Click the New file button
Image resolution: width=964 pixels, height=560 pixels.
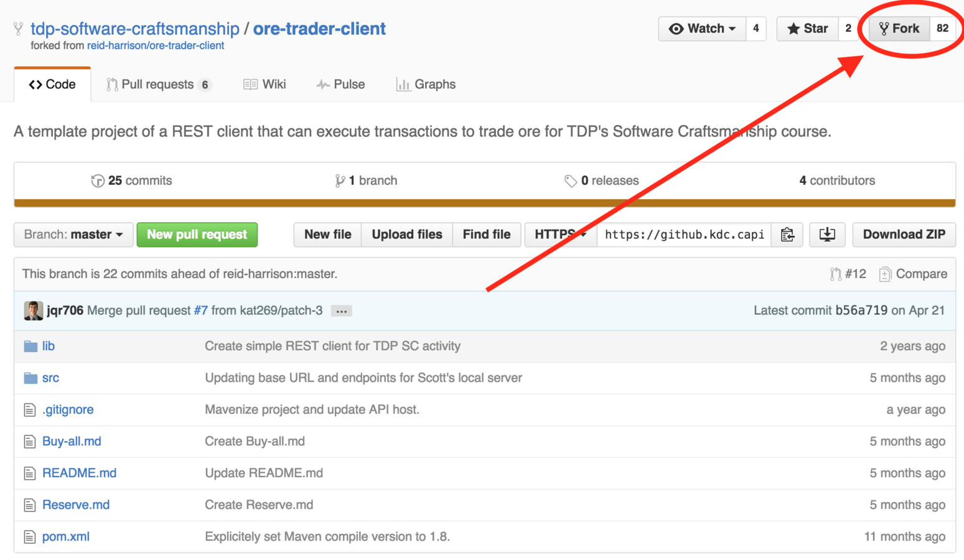pyautogui.click(x=327, y=235)
